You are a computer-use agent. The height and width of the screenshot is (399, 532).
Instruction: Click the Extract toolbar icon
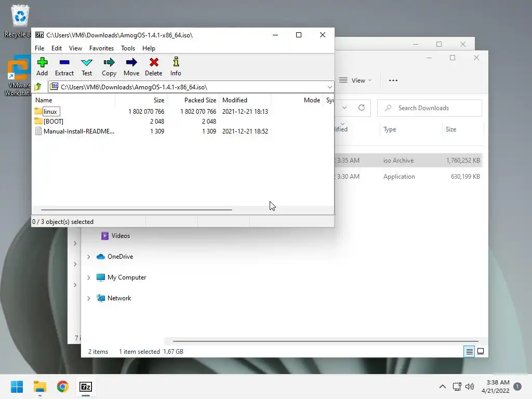pos(64,62)
